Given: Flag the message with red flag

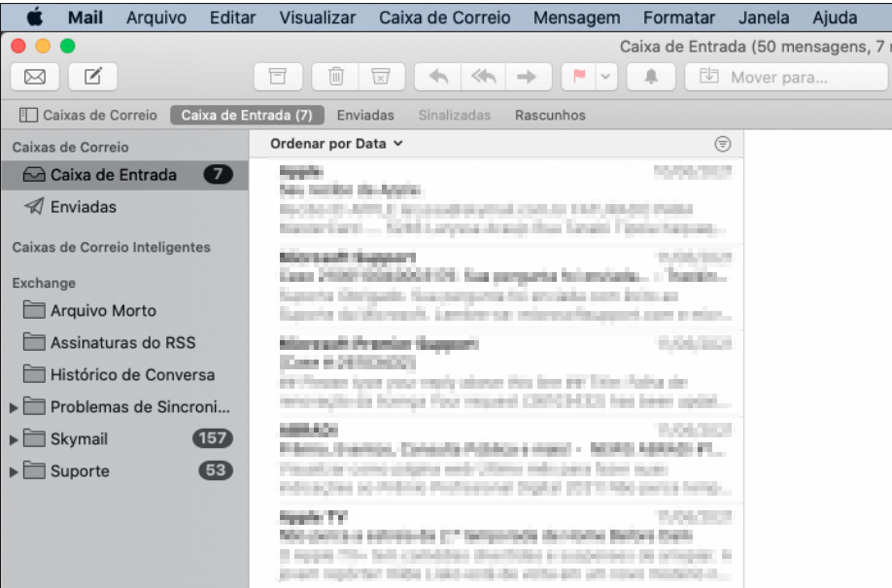Looking at the screenshot, I should tap(579, 76).
